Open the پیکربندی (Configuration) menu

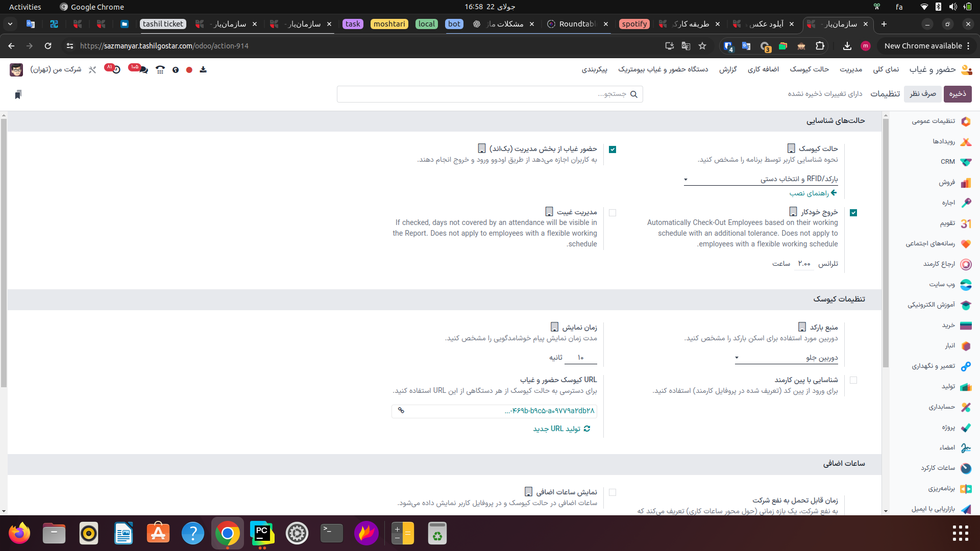(x=594, y=69)
